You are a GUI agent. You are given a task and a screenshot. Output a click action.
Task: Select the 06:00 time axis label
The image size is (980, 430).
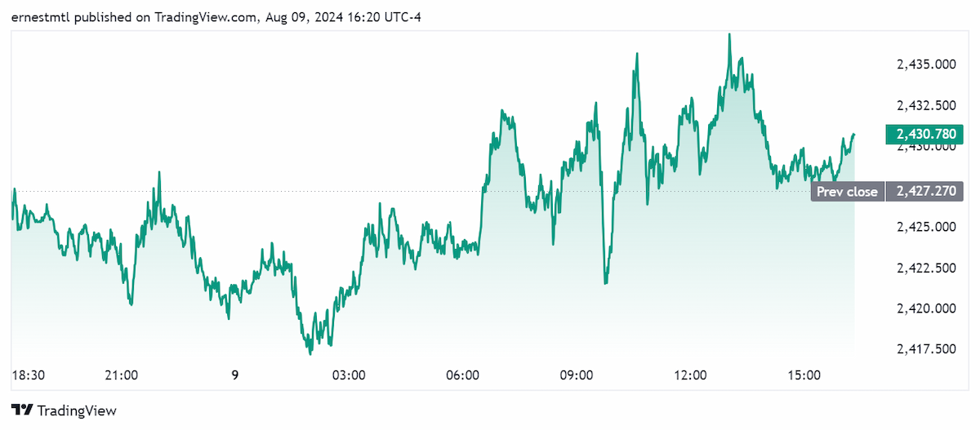[x=462, y=375]
